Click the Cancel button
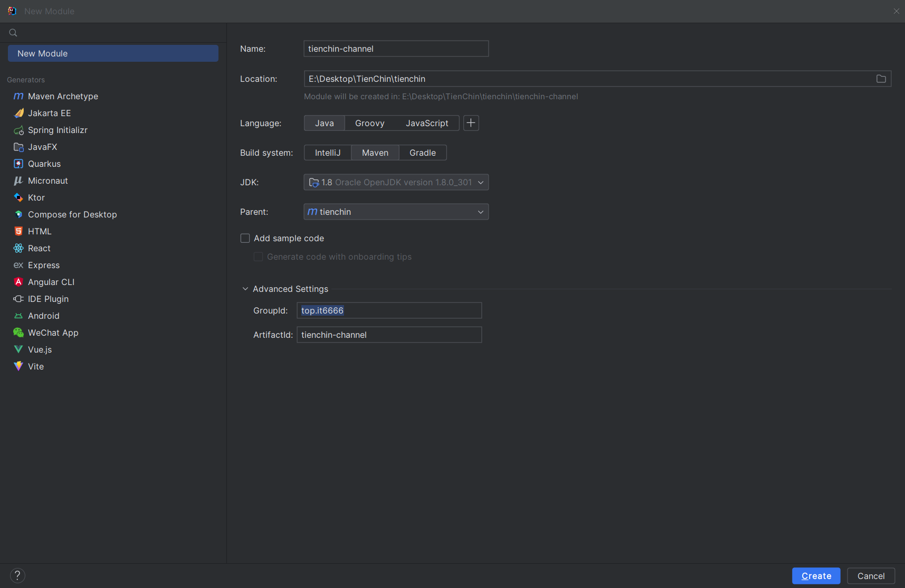Image resolution: width=905 pixels, height=588 pixels. coord(871,576)
